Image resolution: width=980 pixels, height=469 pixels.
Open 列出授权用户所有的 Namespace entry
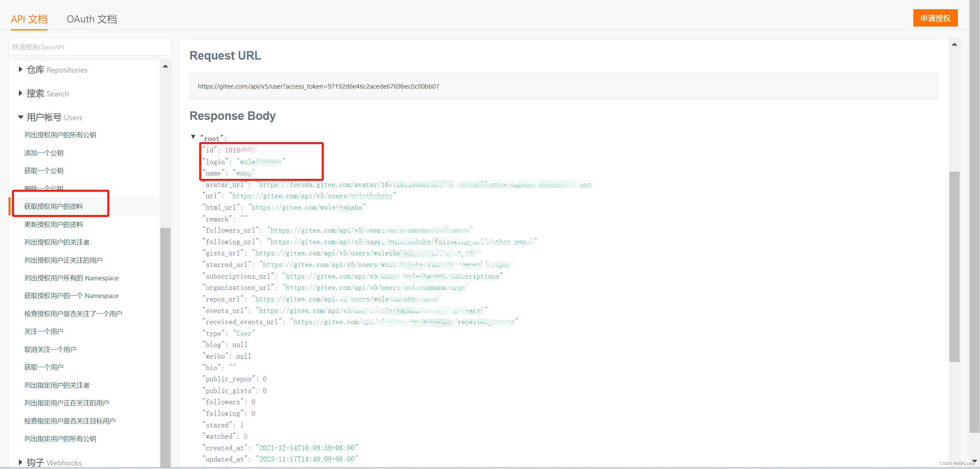coord(71,278)
